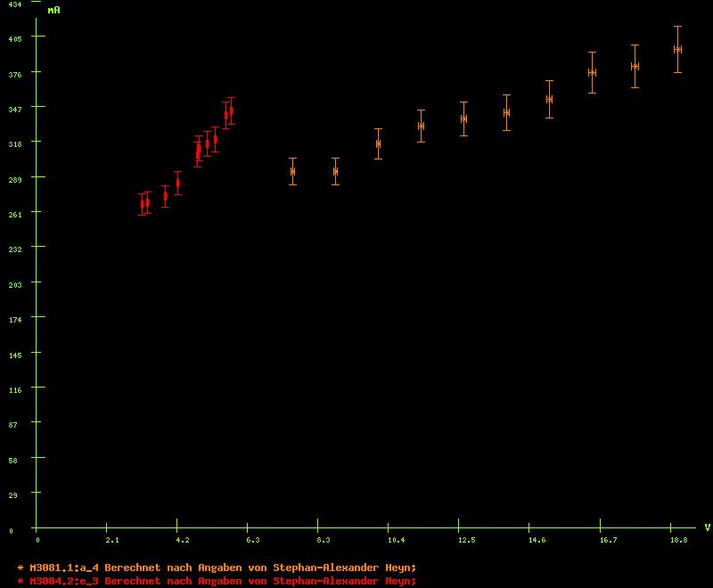Image resolution: width=713 pixels, height=588 pixels.
Task: Click the leftmost red data point
Action: click(x=142, y=204)
